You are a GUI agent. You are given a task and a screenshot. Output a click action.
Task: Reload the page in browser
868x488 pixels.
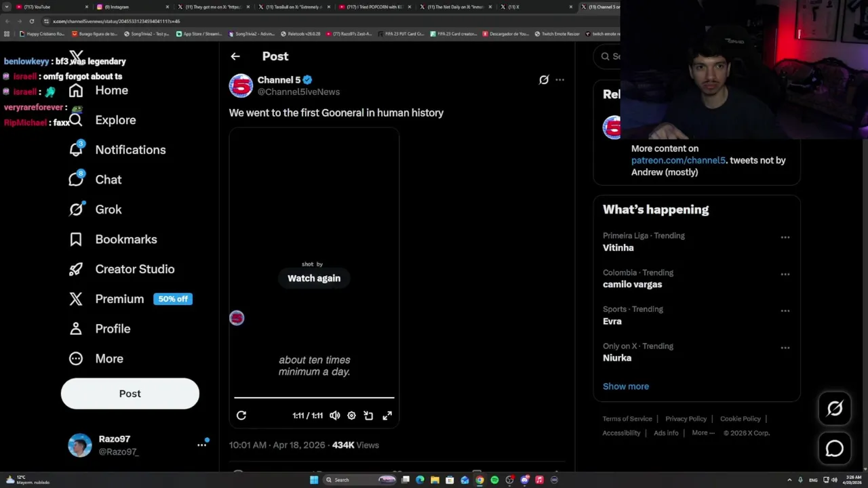coord(31,21)
